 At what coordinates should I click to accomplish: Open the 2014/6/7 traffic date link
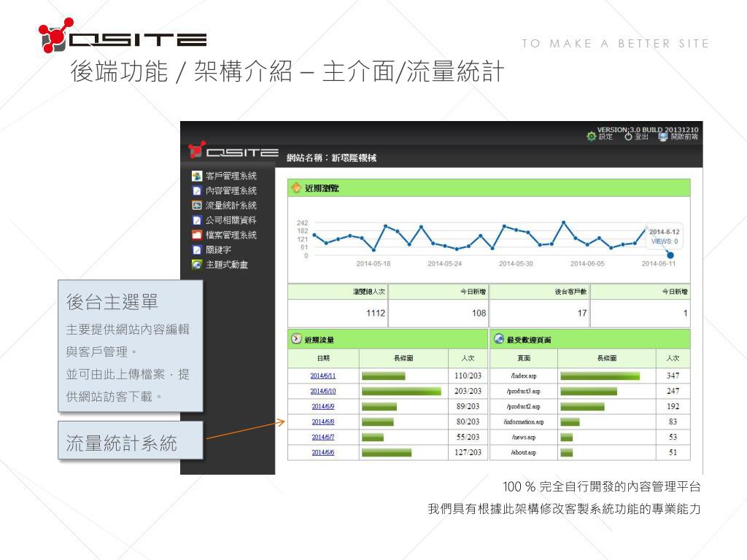323,437
